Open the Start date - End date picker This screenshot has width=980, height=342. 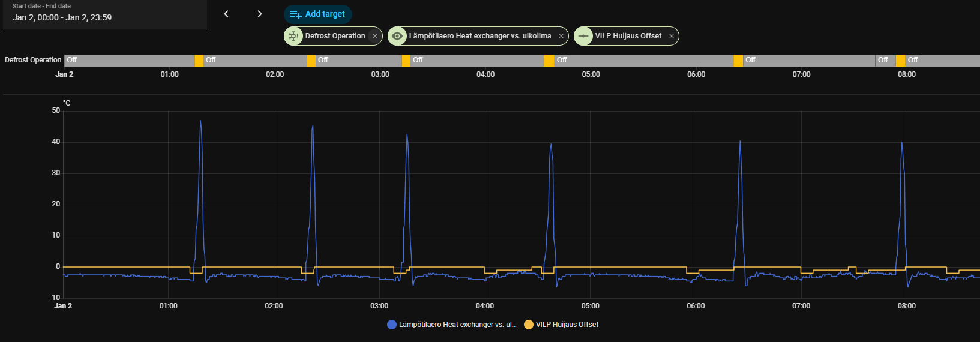tap(105, 14)
